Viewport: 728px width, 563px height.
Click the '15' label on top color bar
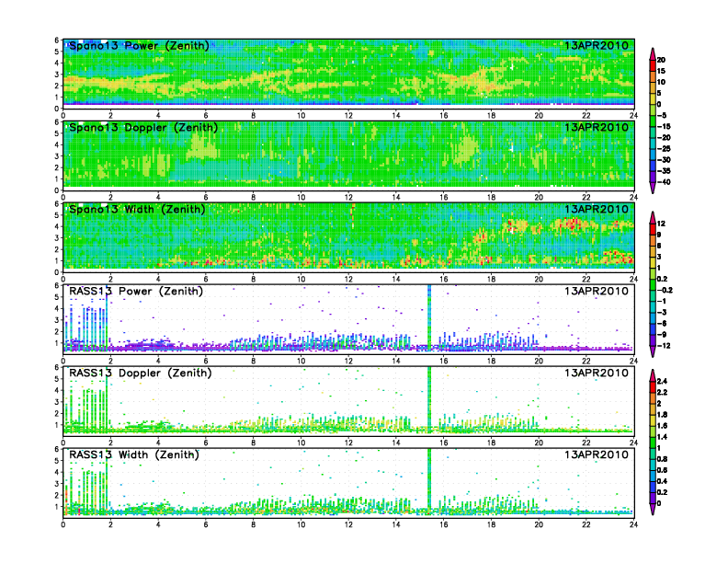(x=661, y=71)
